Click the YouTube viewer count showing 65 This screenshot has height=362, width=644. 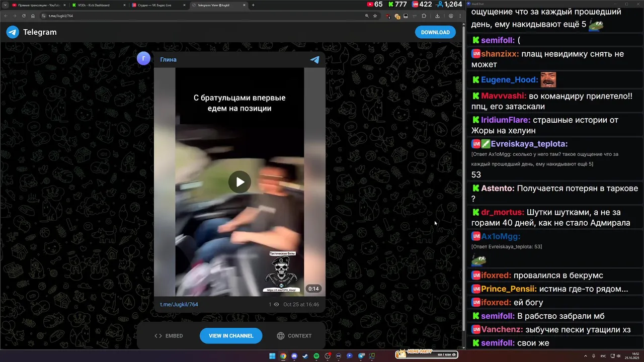[x=375, y=4]
